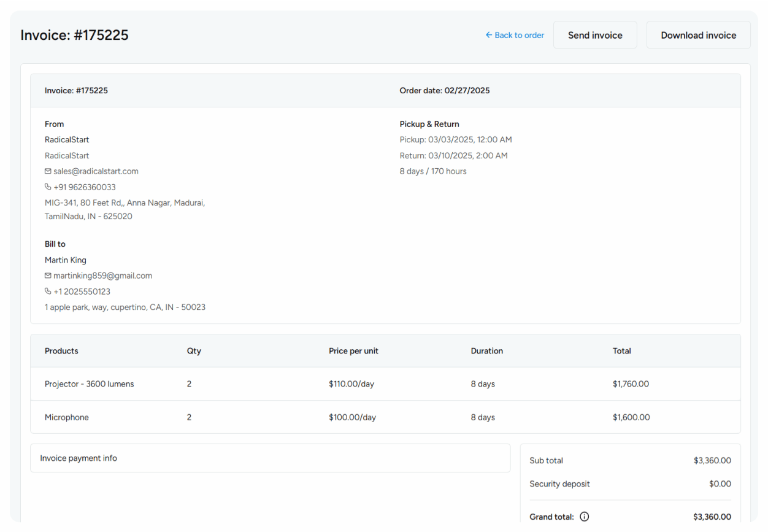768x532 pixels.
Task: Click the envelope icon beside sales@radicalstart.com
Action: tap(48, 171)
